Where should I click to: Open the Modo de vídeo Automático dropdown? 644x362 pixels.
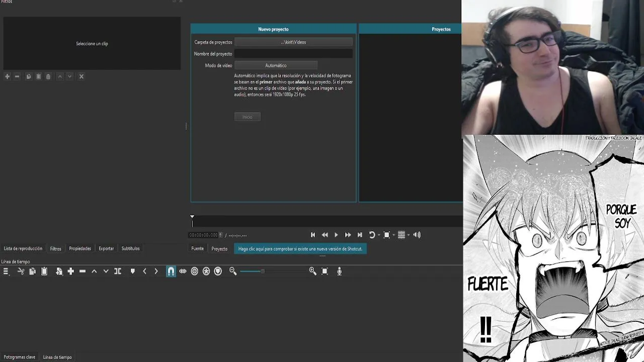(x=276, y=65)
